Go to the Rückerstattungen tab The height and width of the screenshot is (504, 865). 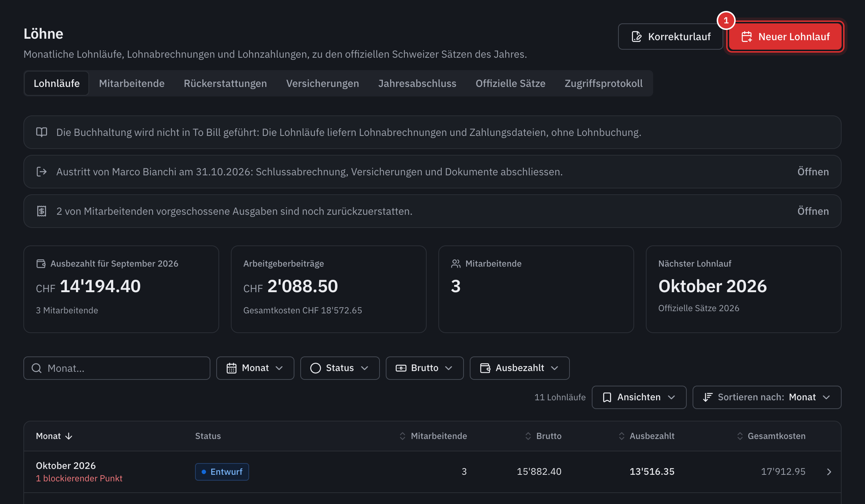coord(225,83)
